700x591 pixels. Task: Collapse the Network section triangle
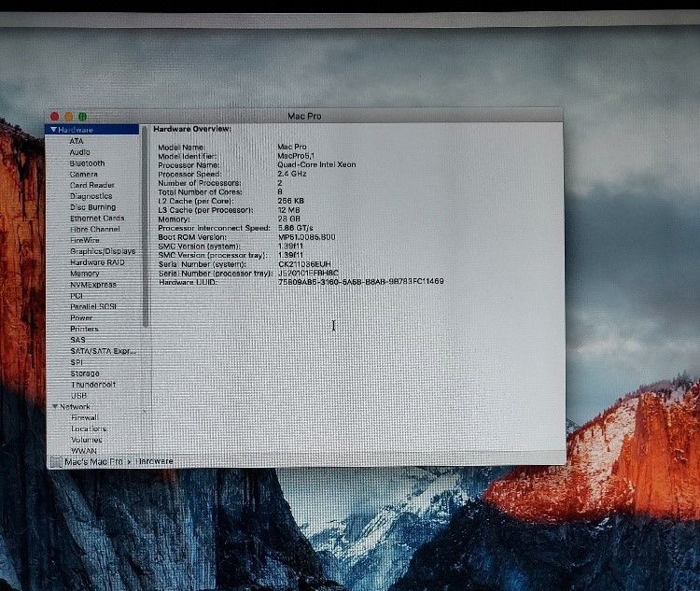point(55,406)
